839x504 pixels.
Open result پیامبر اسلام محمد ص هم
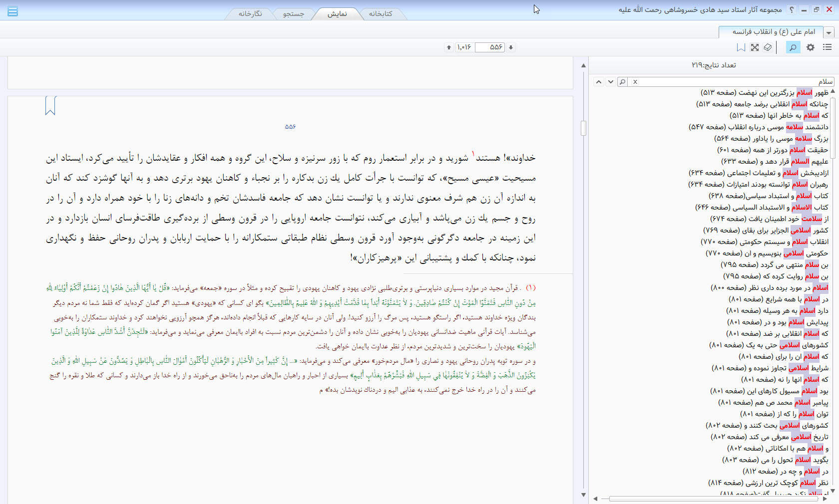tap(774, 403)
